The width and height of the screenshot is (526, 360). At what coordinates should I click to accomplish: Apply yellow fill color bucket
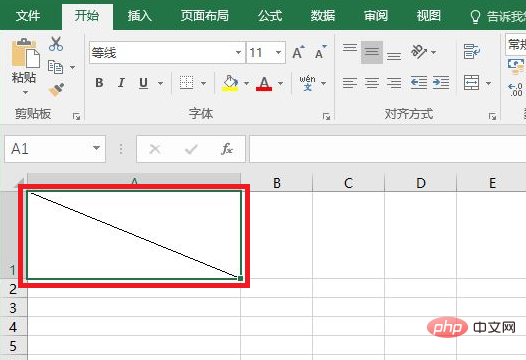230,83
